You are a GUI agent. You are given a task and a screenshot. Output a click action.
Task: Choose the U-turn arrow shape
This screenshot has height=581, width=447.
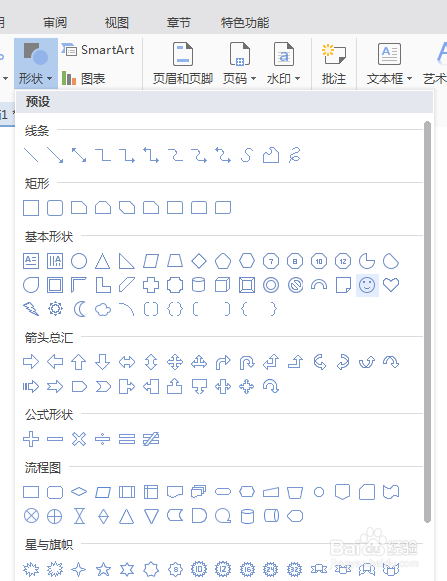point(247,362)
